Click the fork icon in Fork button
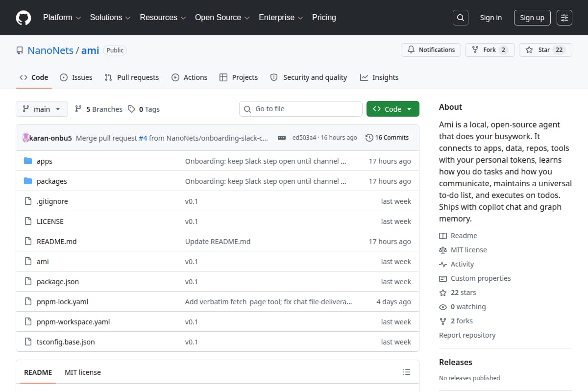 coord(475,50)
